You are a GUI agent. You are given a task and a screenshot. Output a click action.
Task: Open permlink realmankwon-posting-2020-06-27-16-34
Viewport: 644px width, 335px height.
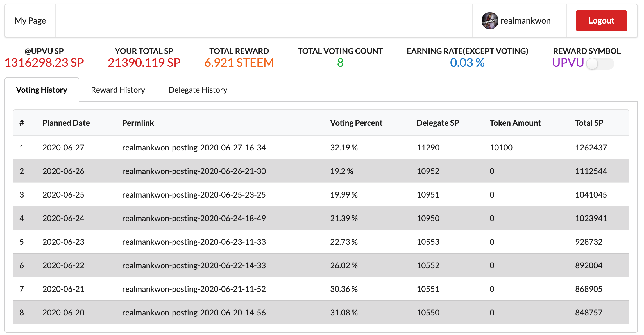point(194,148)
